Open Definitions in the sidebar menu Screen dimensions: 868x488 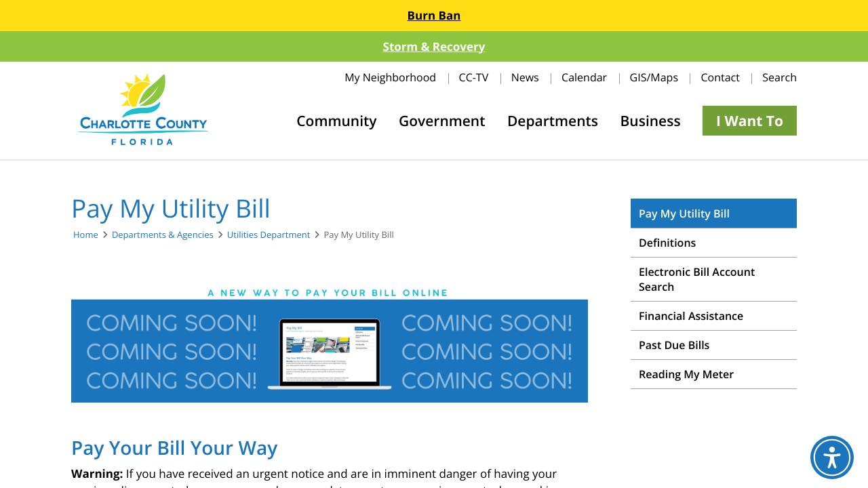tap(667, 243)
